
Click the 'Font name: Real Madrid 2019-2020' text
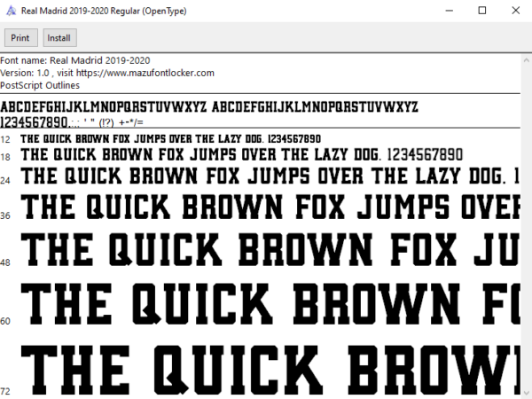tap(75, 60)
